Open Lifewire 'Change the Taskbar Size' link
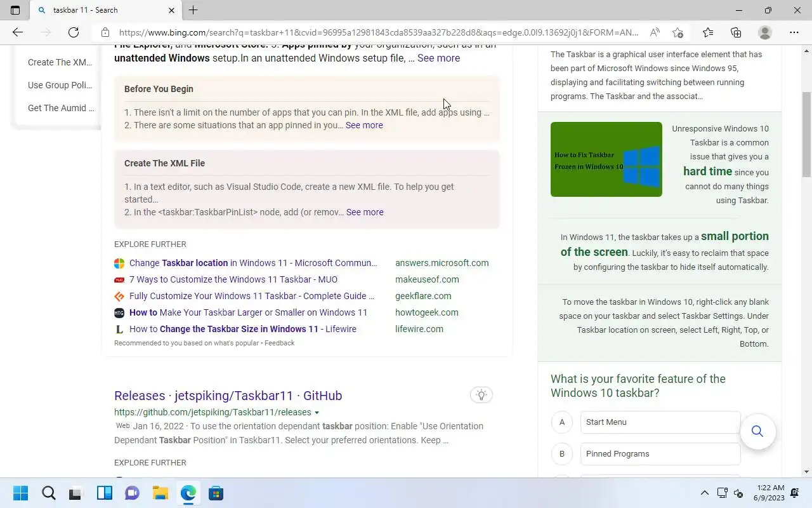The width and height of the screenshot is (812, 508). (x=243, y=329)
